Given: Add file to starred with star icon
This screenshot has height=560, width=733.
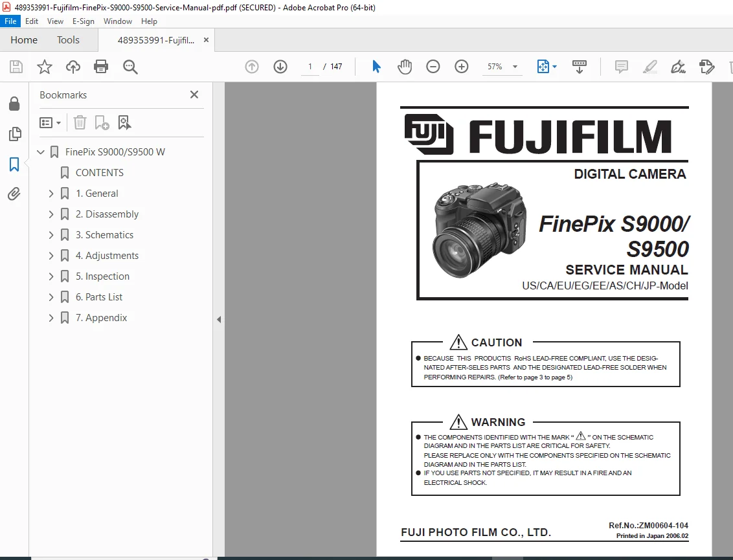Looking at the screenshot, I should point(45,67).
